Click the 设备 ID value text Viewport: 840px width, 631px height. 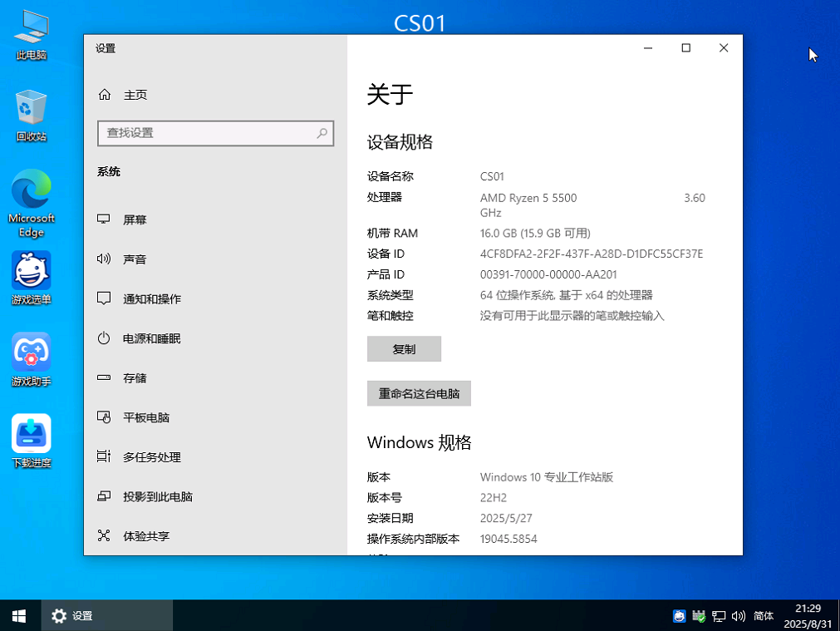coord(592,254)
